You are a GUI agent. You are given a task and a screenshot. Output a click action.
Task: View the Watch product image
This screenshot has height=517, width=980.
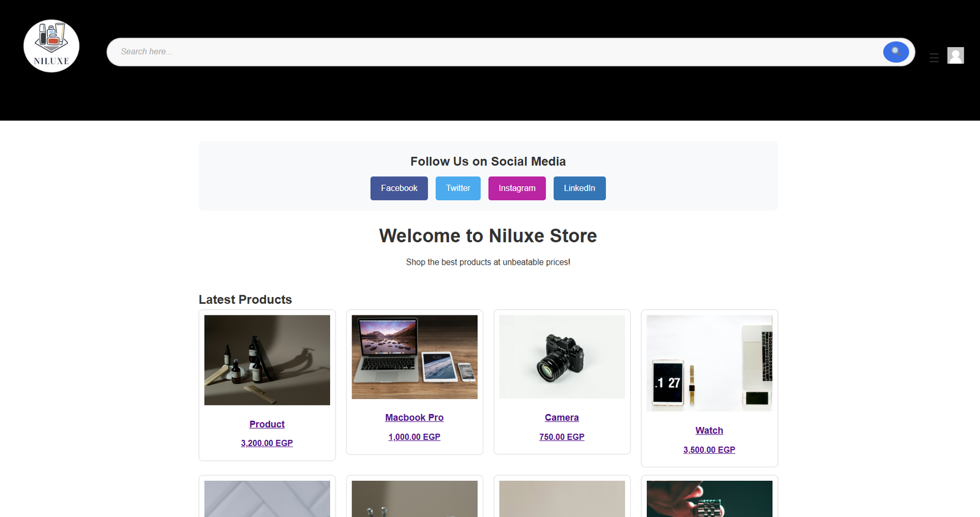(x=709, y=363)
